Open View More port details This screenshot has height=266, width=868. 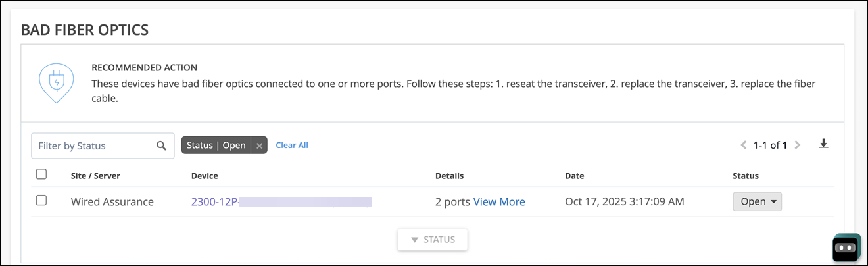[499, 202]
